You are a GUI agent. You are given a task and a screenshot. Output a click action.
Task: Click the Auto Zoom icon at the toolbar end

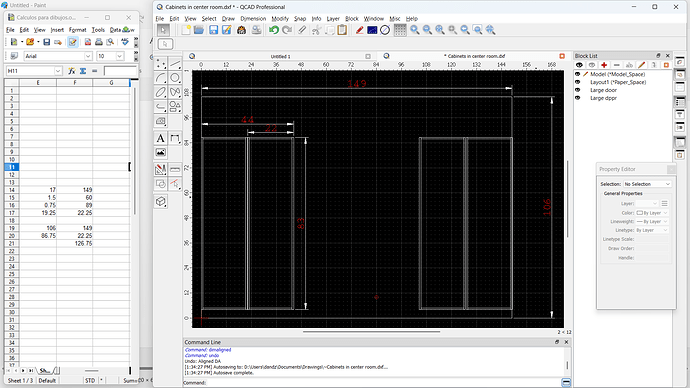coord(490,30)
